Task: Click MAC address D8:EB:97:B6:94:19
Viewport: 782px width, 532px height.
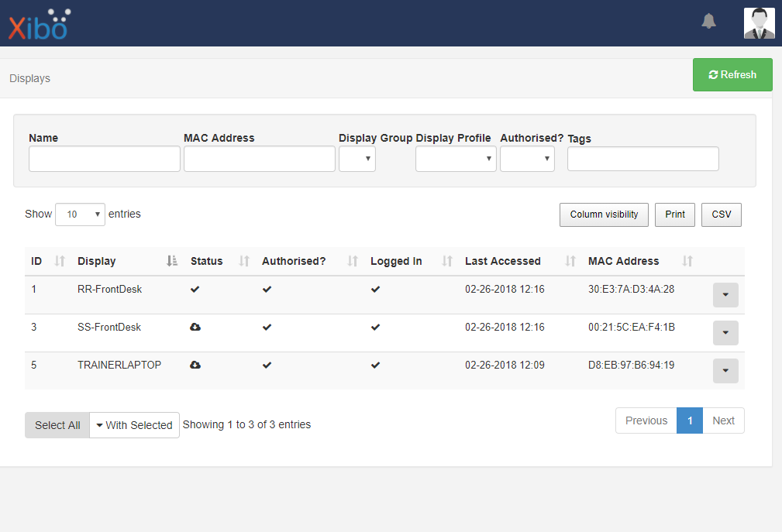Action: 632,366
